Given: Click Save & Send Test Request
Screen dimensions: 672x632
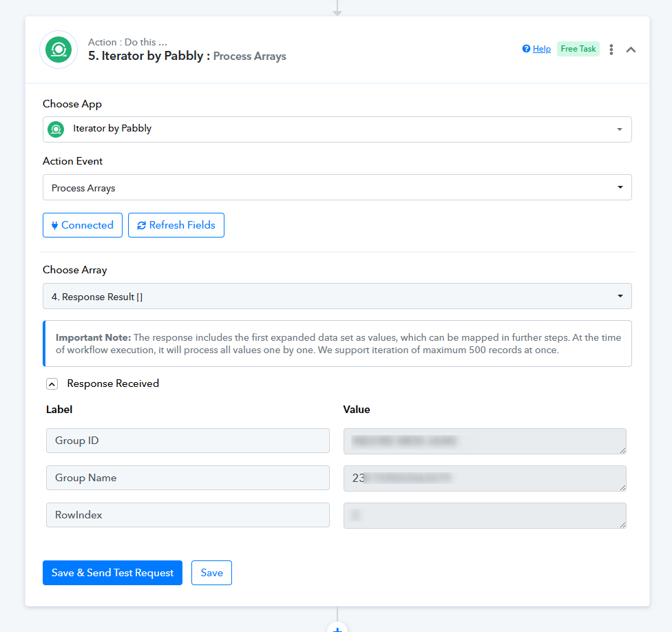Looking at the screenshot, I should tap(113, 573).
